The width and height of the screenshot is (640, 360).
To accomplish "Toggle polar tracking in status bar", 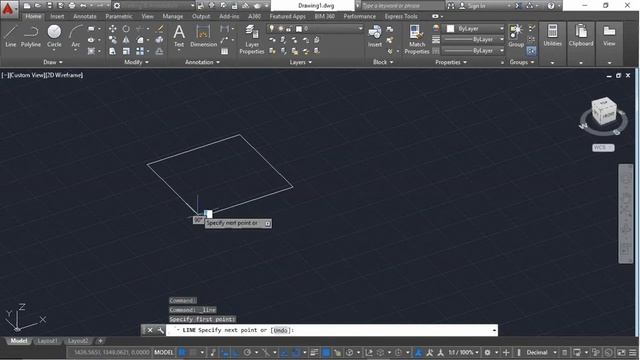I will [x=247, y=352].
